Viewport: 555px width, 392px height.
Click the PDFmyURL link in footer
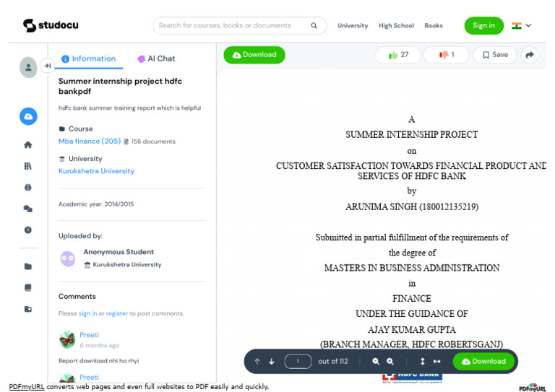27,387
